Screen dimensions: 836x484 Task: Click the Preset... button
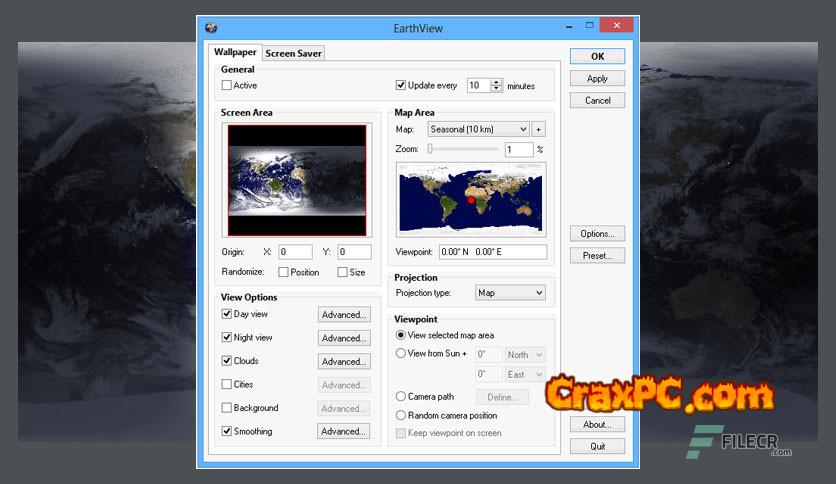coord(597,256)
